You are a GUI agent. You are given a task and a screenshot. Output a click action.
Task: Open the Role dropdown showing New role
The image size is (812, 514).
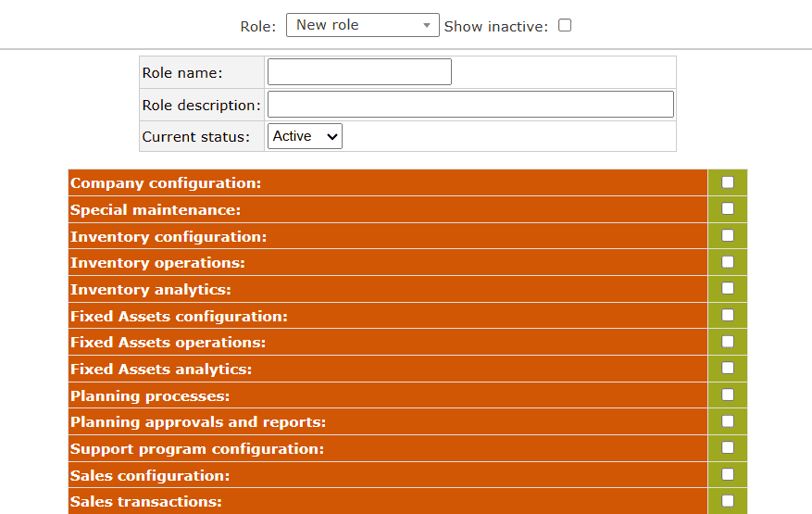[x=362, y=25]
